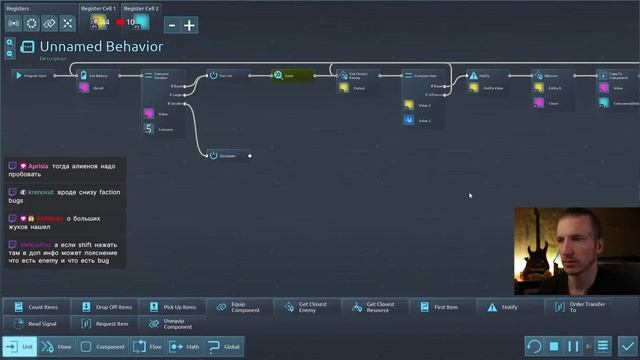Add Unequip Component instruction
Image resolution: width=640 pixels, height=360 pixels.
172,324
